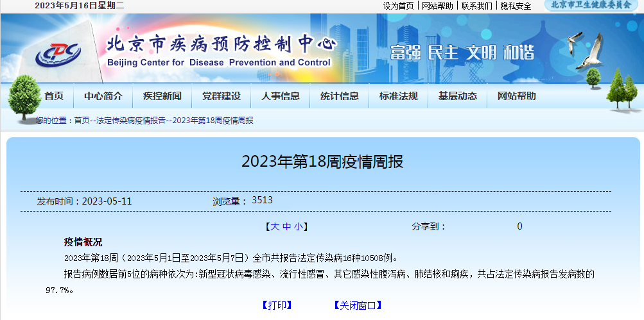This screenshot has height=320, width=644.
Task: Open the 人事信息 menu item
Action: (x=280, y=96)
